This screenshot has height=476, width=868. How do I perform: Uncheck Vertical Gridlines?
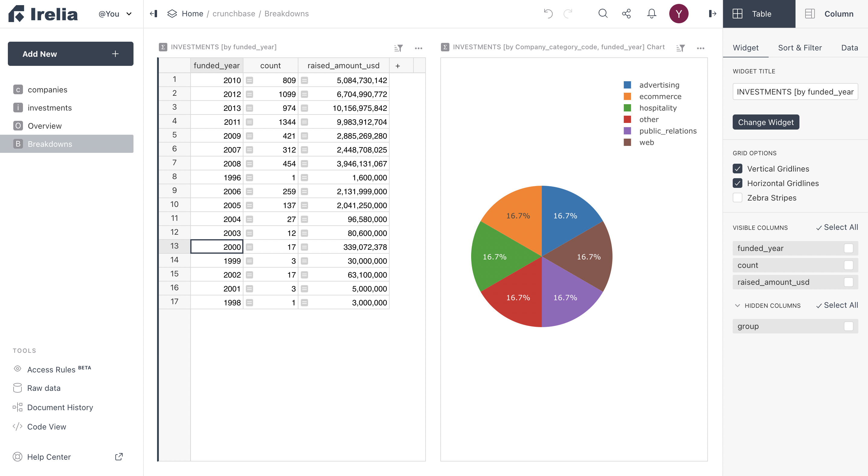[x=738, y=169]
